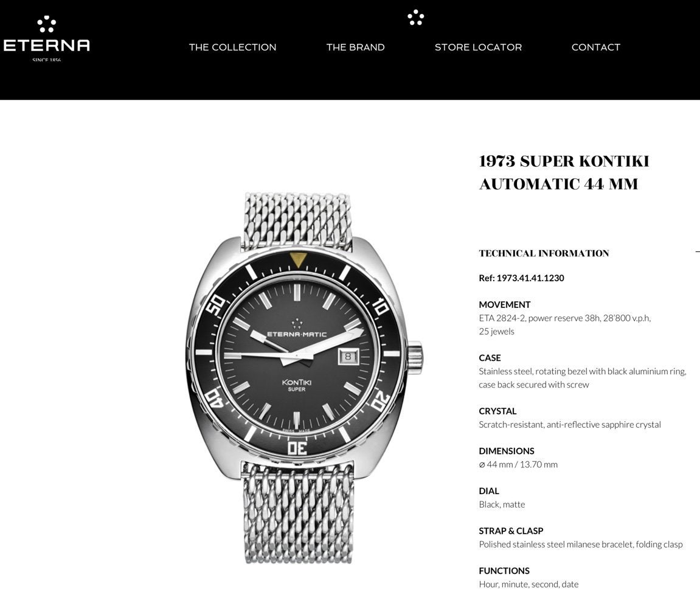Screen dimensions: 700x597
Task: Click the SINCE 1856 tagline under logo
Action: point(46,60)
